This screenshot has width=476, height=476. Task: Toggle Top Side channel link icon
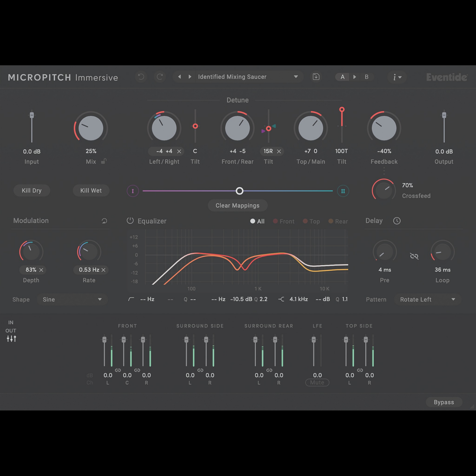click(x=360, y=370)
